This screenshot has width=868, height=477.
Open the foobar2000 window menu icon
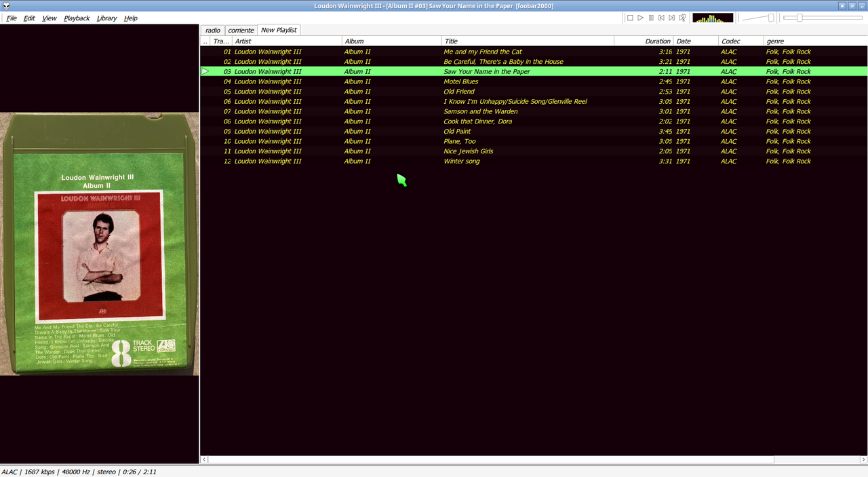tap(5, 5)
